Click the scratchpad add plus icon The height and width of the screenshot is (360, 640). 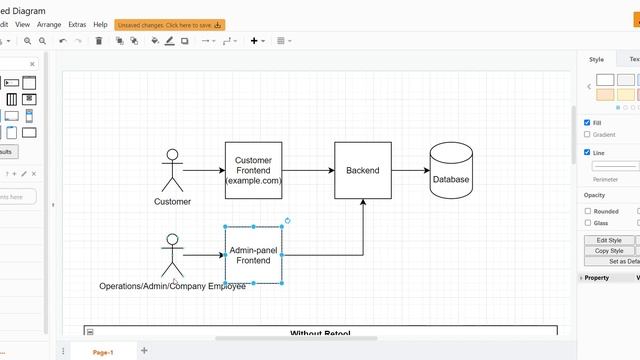15,174
